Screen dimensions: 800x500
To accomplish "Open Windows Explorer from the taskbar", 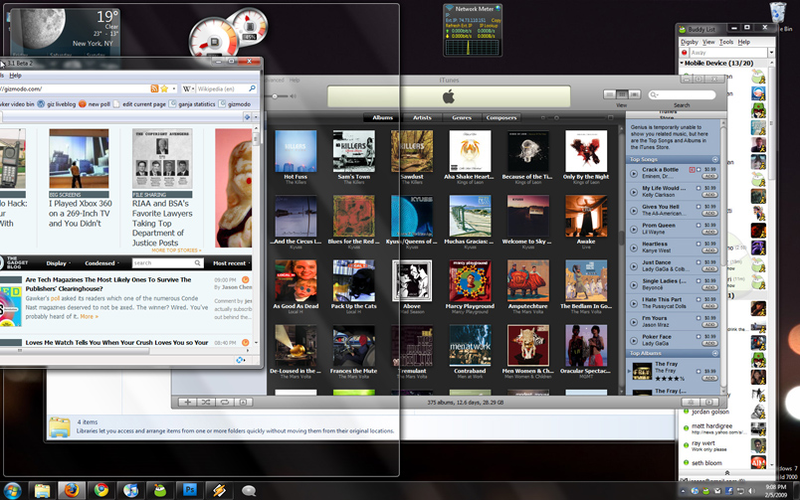I will 42,490.
